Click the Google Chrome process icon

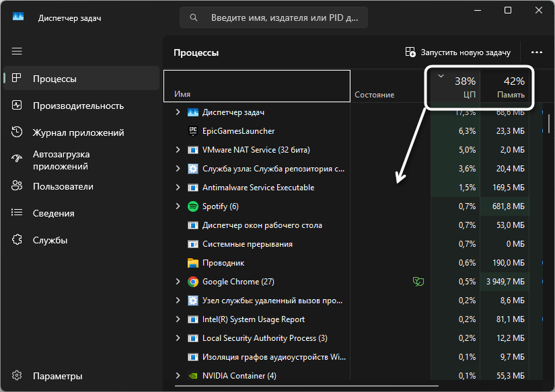pos(193,282)
